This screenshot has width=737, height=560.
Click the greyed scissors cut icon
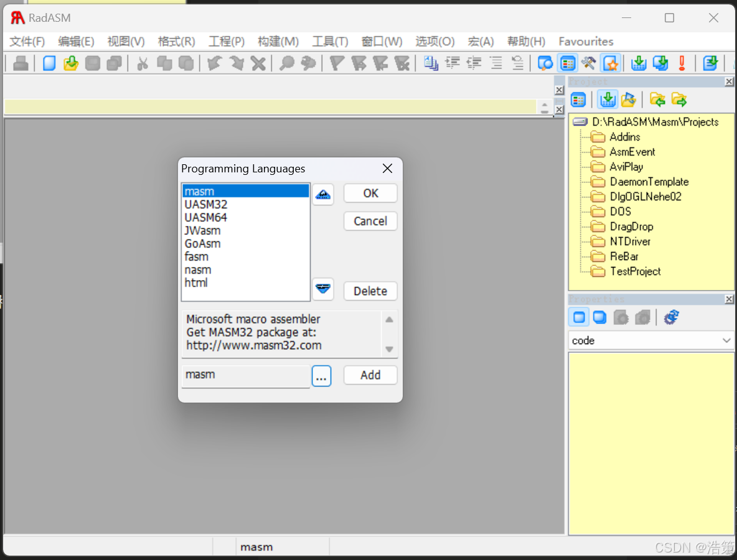click(143, 63)
